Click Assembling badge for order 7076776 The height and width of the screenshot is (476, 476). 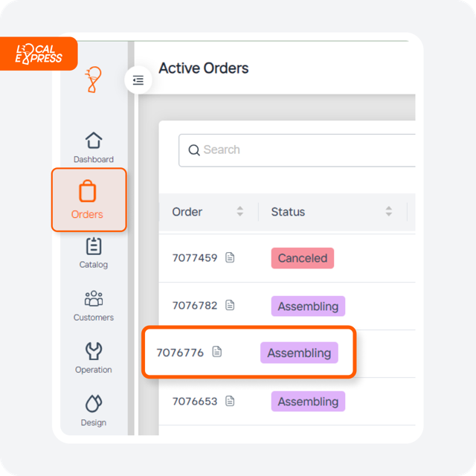coord(299,353)
